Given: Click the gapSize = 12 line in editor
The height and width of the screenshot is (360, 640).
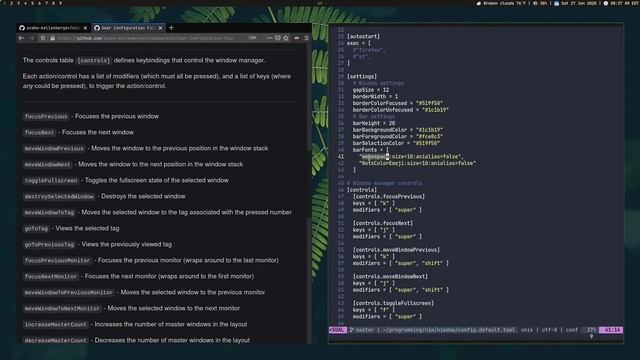Looking at the screenshot, I should (371, 90).
